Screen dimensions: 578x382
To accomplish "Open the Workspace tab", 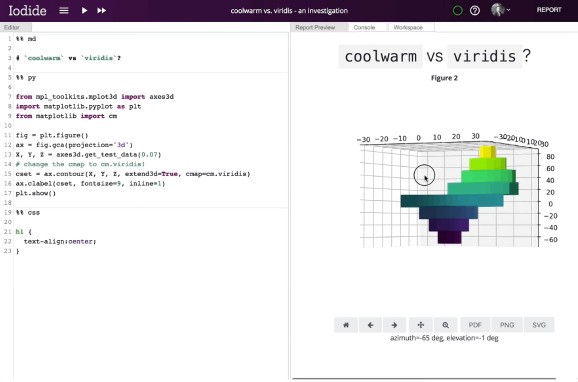I will point(408,27).
